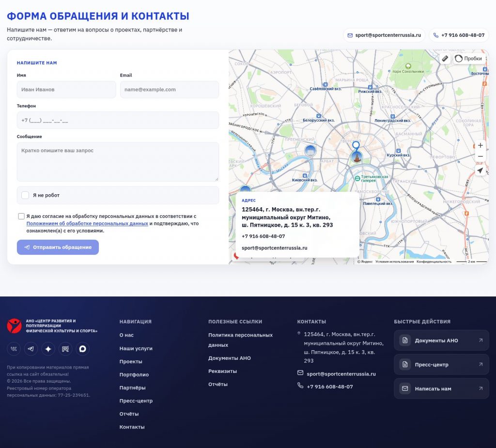496x448 pixels.
Task: Click the four-point star social icon
Action: 48,349
